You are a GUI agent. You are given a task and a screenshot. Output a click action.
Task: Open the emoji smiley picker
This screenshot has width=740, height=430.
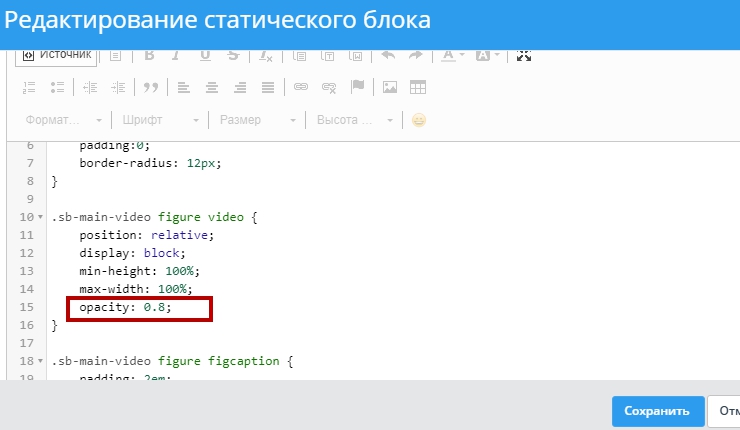coord(419,120)
